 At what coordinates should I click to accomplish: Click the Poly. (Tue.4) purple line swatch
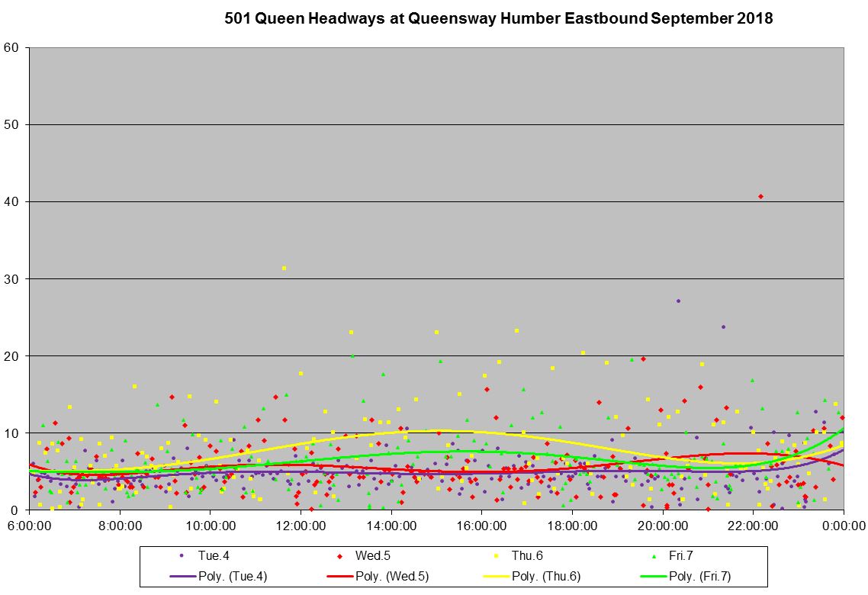[181, 576]
